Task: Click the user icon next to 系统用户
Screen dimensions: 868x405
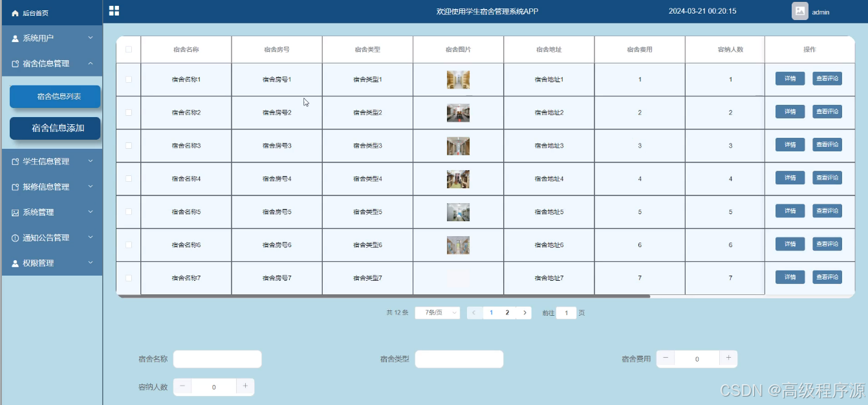Action: [x=16, y=38]
